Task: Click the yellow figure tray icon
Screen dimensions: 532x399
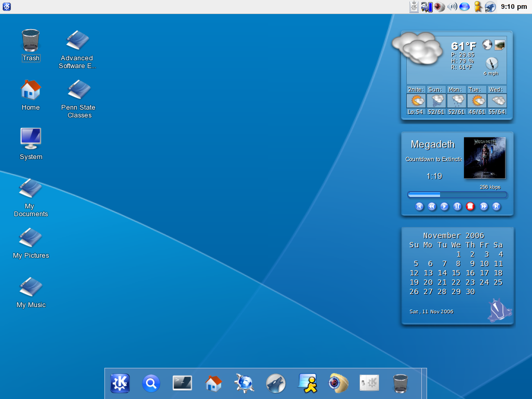Action: (x=478, y=7)
